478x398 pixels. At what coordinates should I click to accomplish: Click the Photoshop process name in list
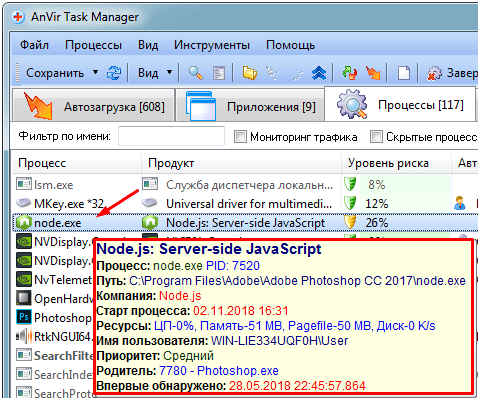click(63, 318)
